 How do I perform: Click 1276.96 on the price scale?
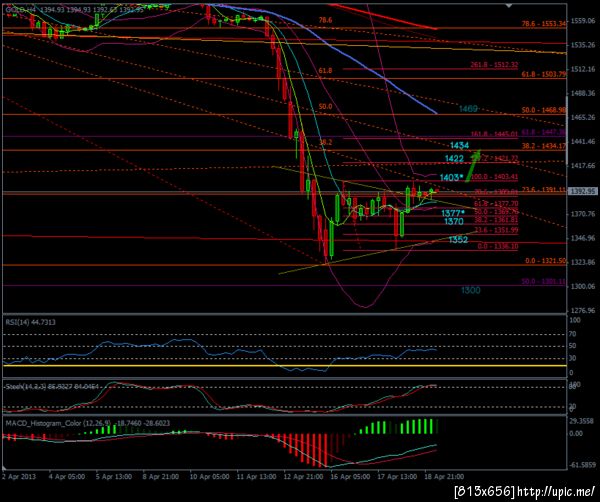pos(581,310)
